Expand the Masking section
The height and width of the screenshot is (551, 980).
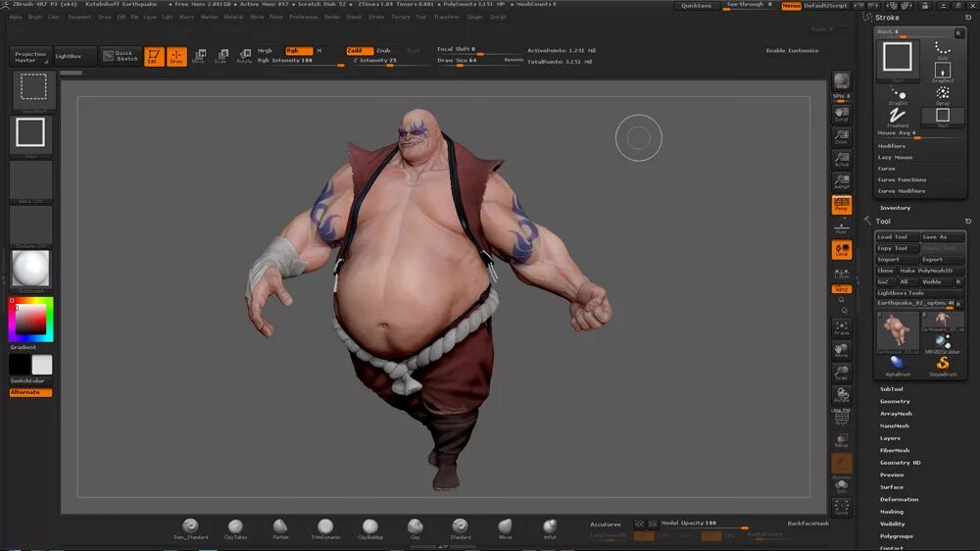tap(892, 512)
